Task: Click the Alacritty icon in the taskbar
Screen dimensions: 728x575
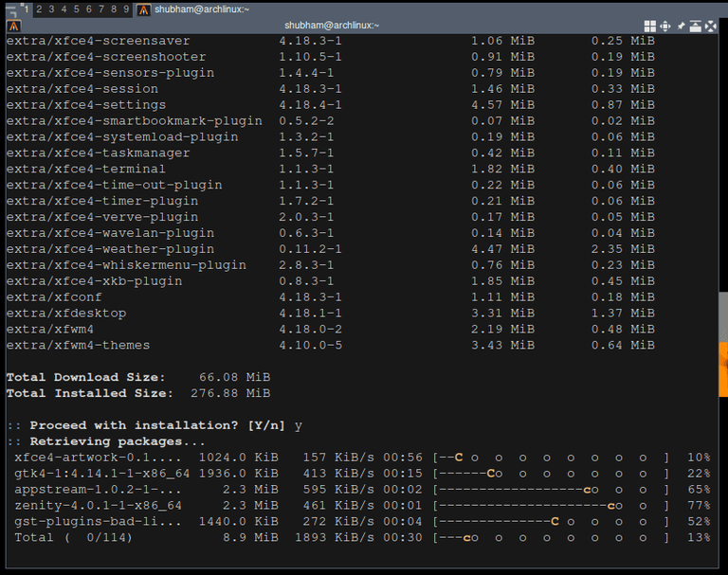Action: [143, 9]
